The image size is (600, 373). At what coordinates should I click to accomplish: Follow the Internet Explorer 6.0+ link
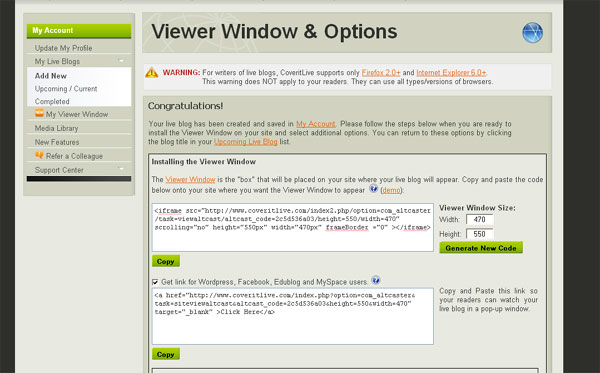pyautogui.click(x=451, y=72)
